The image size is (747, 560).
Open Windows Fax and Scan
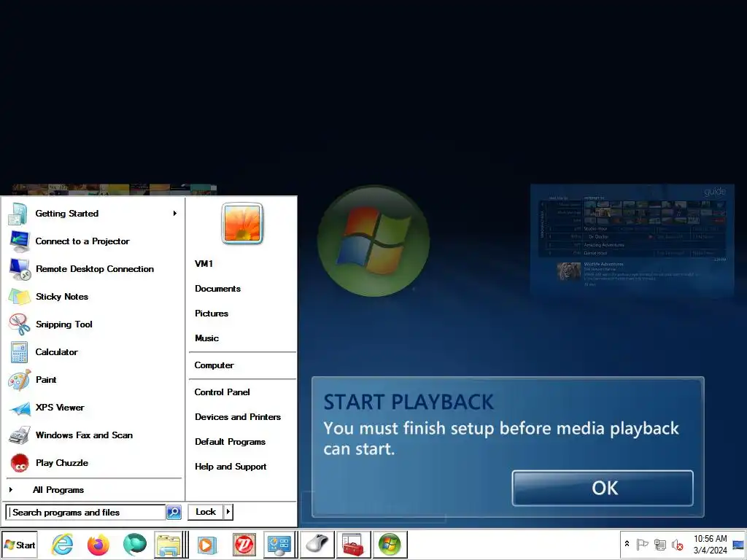pos(93,435)
